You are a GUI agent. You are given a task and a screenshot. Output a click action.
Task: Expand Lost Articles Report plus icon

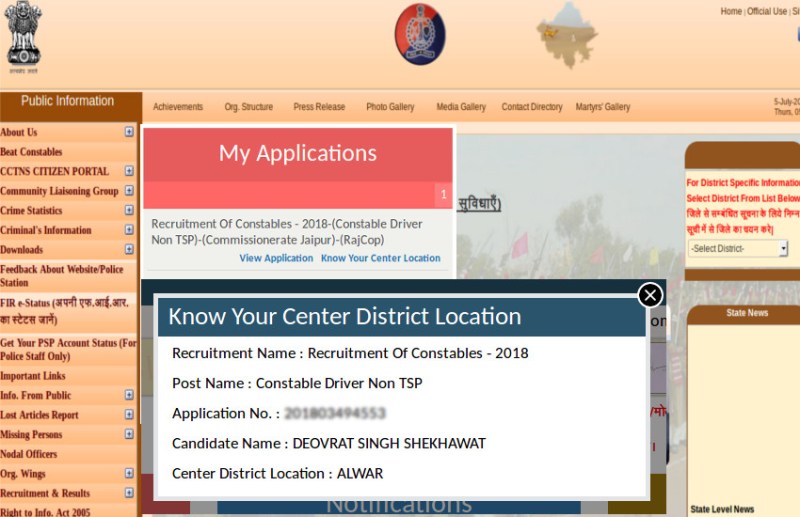129,414
